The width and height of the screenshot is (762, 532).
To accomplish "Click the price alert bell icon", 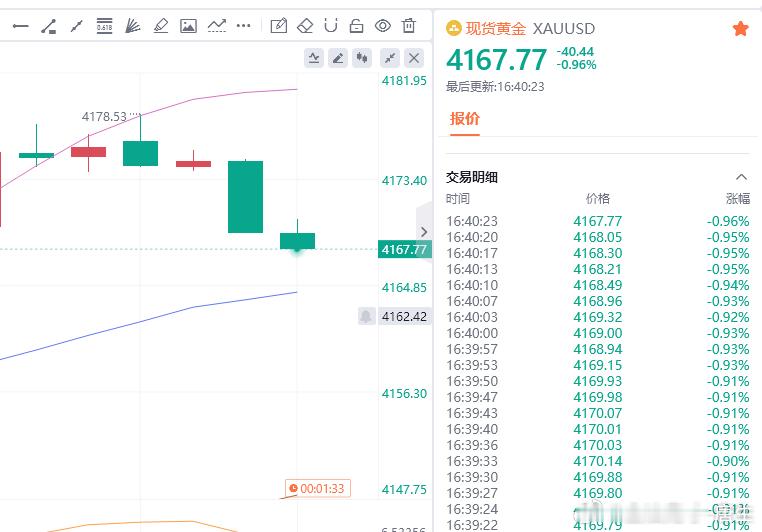I will pyautogui.click(x=366, y=316).
